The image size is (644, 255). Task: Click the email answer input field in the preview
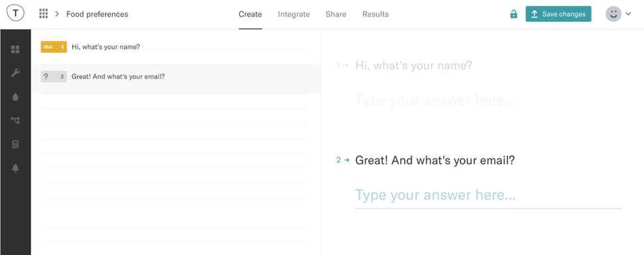(x=489, y=195)
